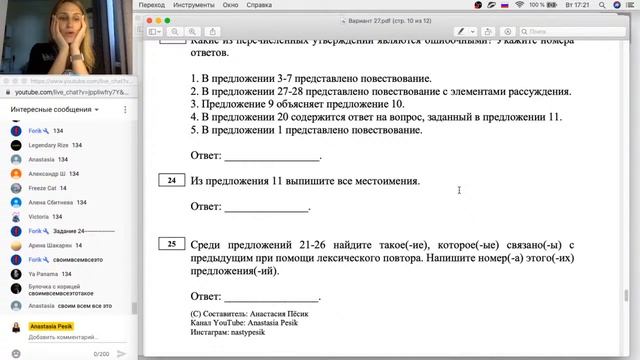Click 'Канал YouTube: Anastasia Pesik' footer text
640x360 pixels.
click(244, 323)
